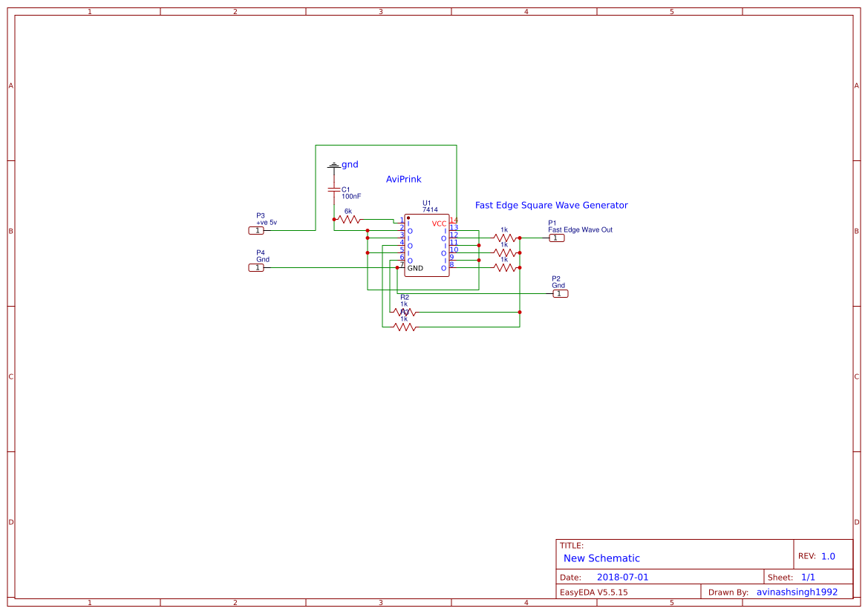Screen dimensions: 868x614
Task: Click the lowest 1k resistor beneath R2
Action: (x=405, y=327)
